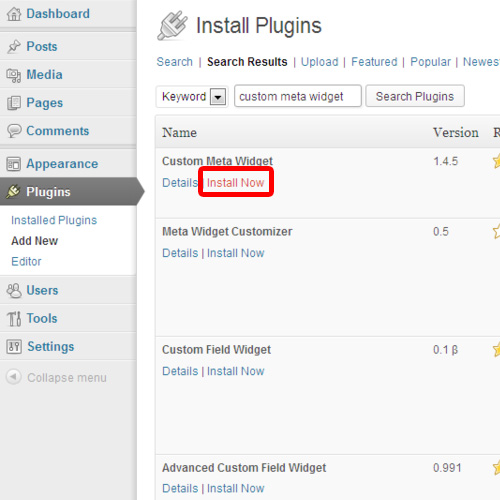Viewport: 500px width, 500px height.
Task: Select the Tools wrench icon
Action: click(x=14, y=319)
